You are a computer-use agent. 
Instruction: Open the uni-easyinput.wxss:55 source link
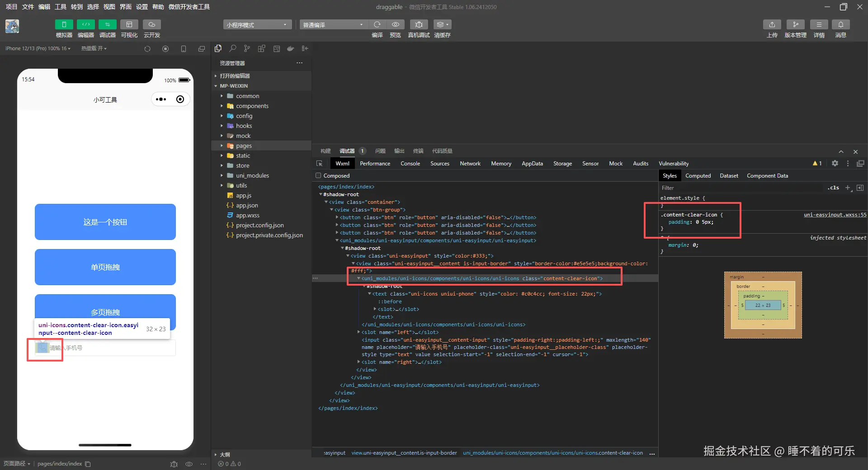[835, 215]
